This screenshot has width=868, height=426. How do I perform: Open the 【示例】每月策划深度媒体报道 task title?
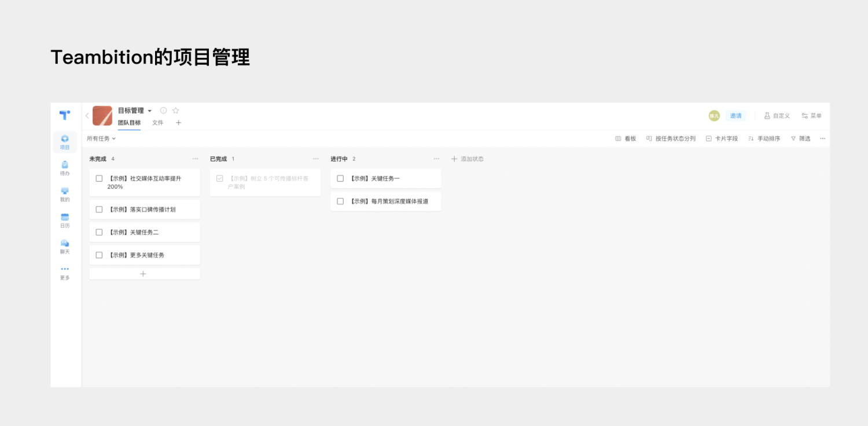[x=388, y=201]
